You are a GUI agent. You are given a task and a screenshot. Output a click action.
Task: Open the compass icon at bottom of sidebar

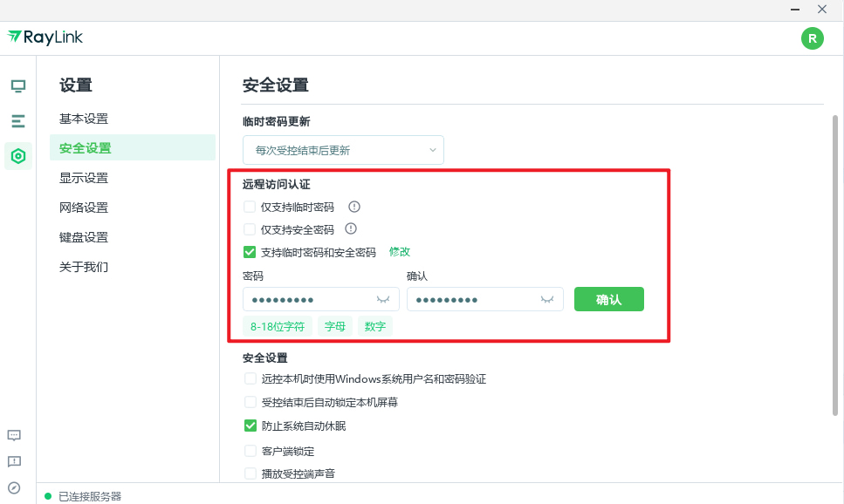(x=14, y=487)
